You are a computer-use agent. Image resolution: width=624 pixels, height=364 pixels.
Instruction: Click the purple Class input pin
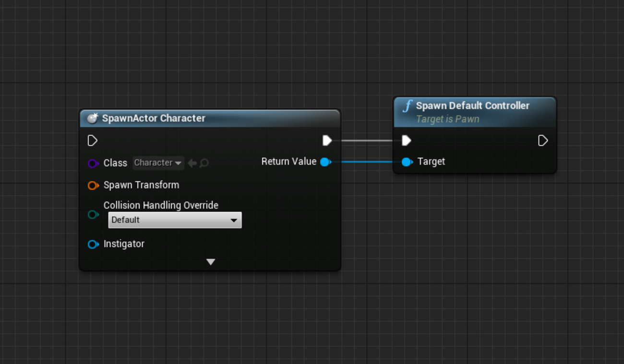[93, 164]
